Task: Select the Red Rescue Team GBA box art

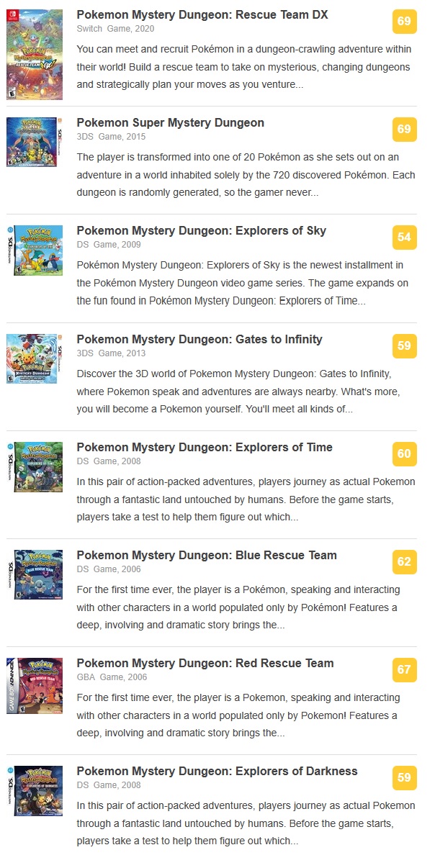Action: (x=35, y=686)
